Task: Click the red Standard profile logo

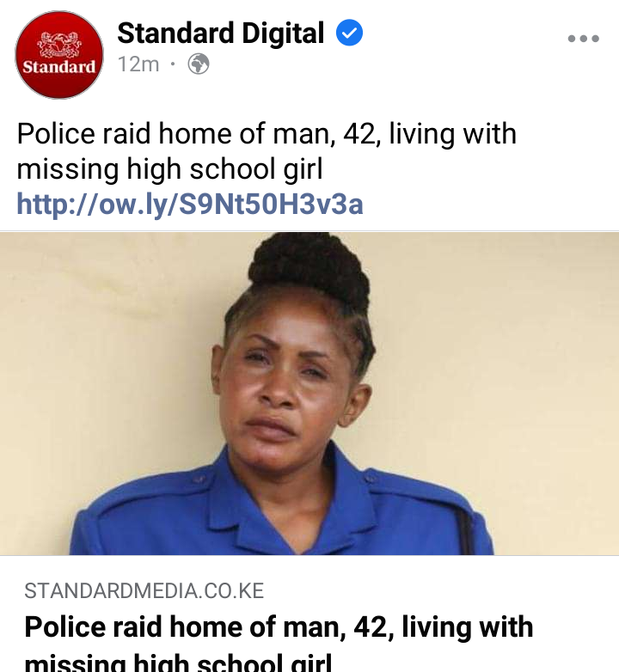Action: coord(59,55)
